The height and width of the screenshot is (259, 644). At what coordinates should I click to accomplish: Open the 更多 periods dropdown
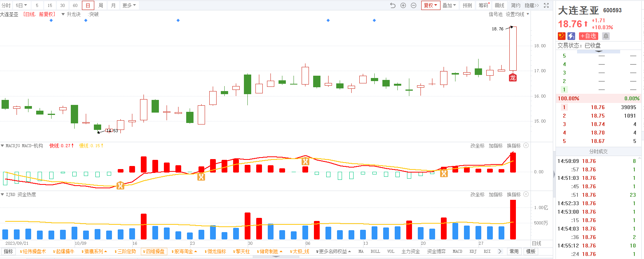tap(129, 5)
